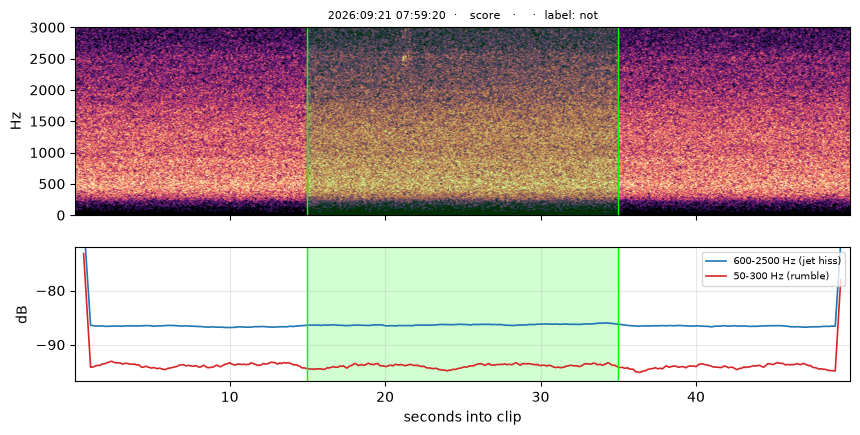Click the 10 tick label on the time axis
Screen dimensions: 860x435
click(230, 396)
